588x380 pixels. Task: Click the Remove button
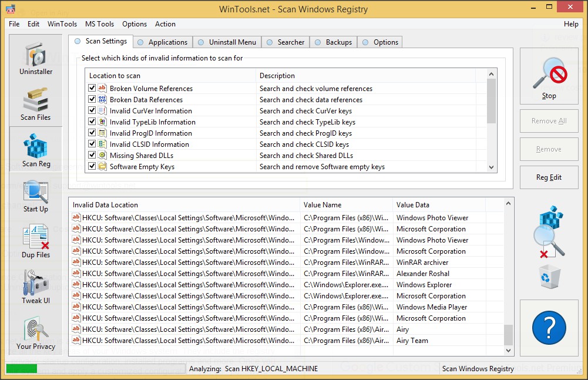point(549,149)
